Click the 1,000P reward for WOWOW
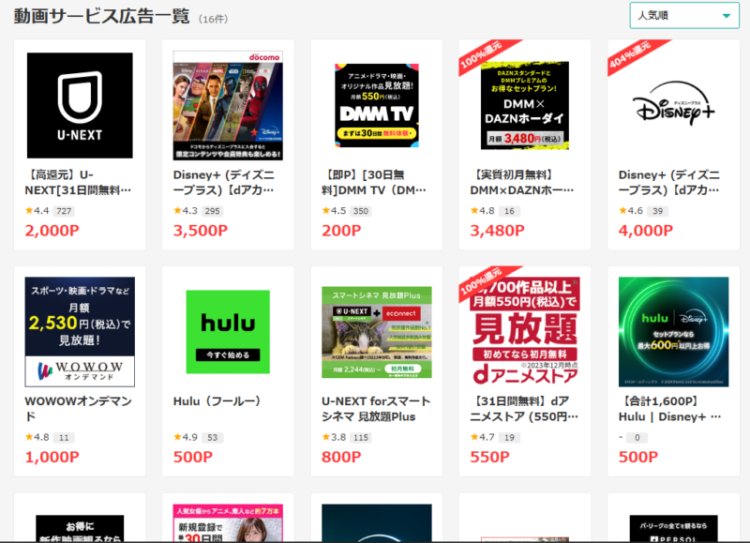The width and height of the screenshot is (750, 543). click(x=52, y=457)
